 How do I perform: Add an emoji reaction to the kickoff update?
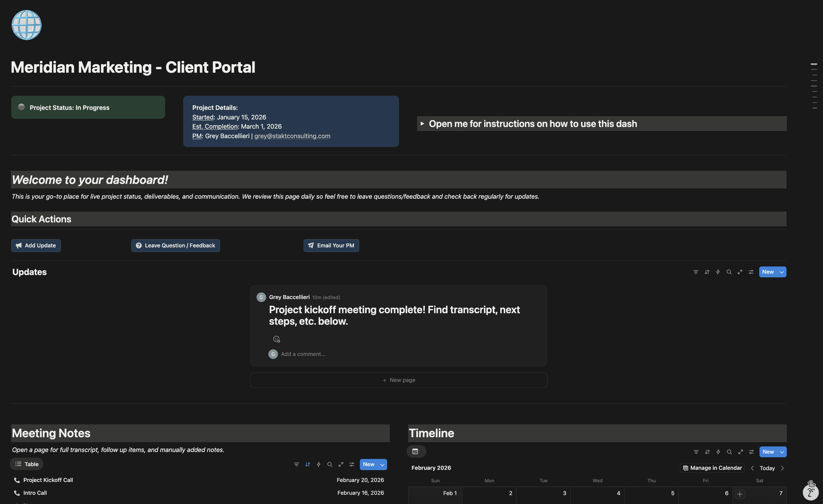pyautogui.click(x=276, y=339)
